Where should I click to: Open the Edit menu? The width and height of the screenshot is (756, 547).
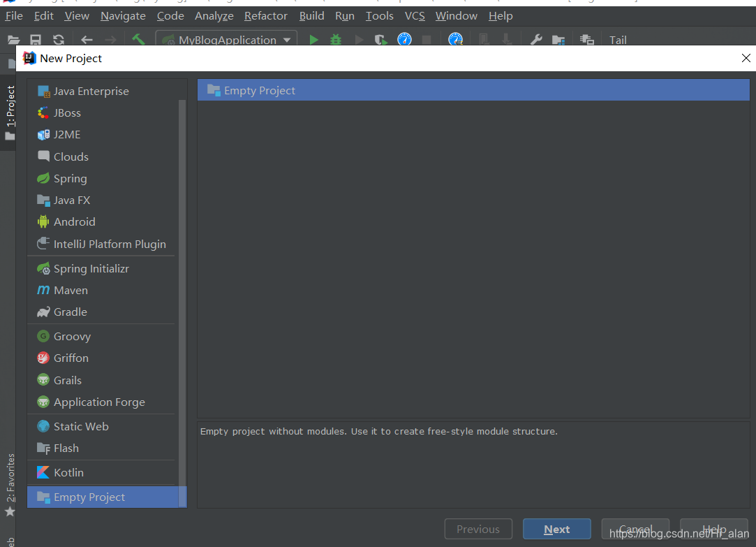43,16
